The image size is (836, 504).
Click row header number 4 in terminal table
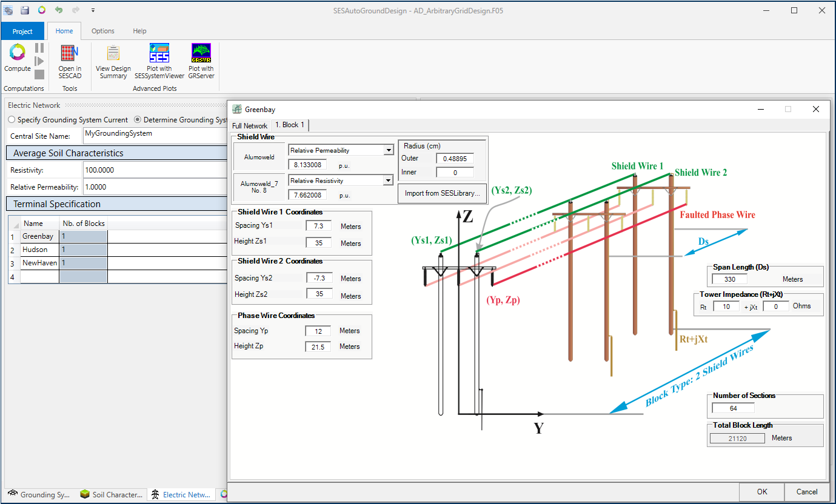tap(13, 276)
